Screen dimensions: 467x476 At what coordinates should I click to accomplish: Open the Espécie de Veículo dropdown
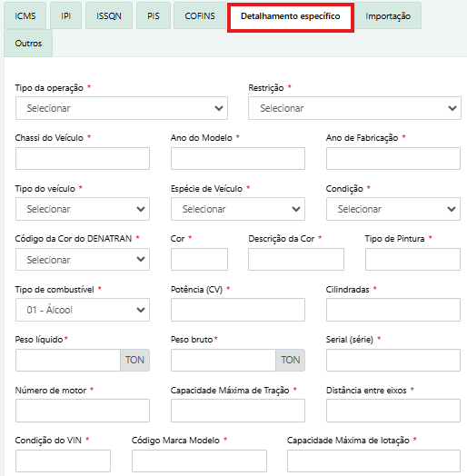click(x=238, y=209)
